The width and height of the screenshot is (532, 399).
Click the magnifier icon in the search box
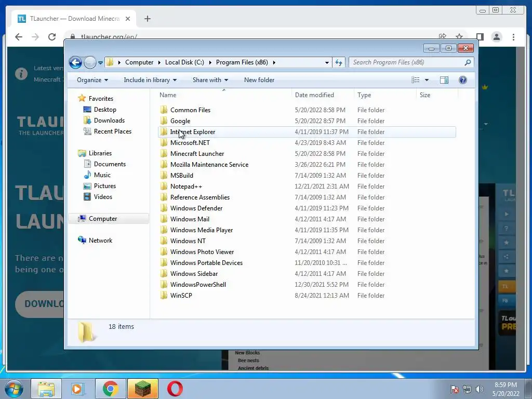pyautogui.click(x=468, y=62)
